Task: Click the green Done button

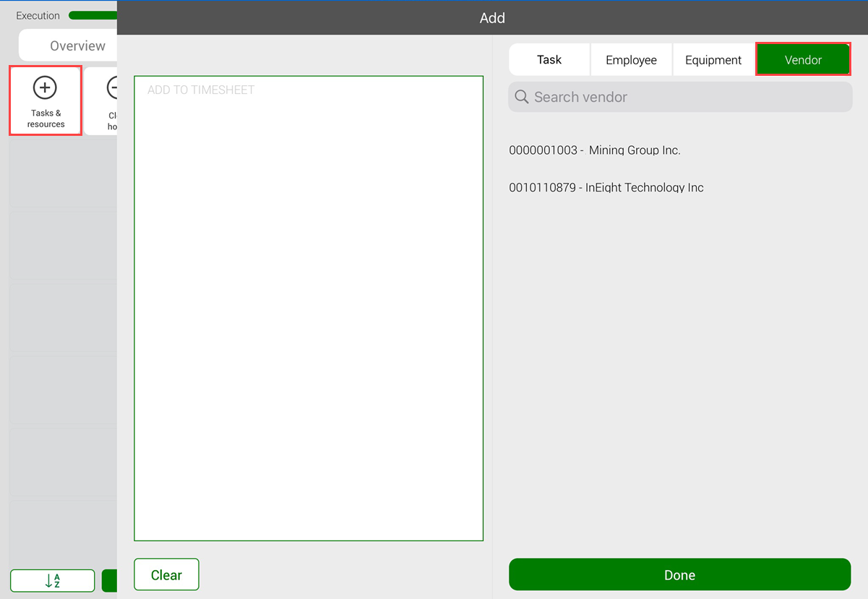Action: point(679,575)
